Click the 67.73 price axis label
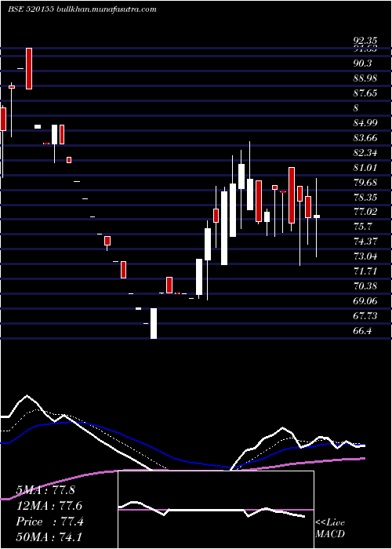 tap(365, 316)
